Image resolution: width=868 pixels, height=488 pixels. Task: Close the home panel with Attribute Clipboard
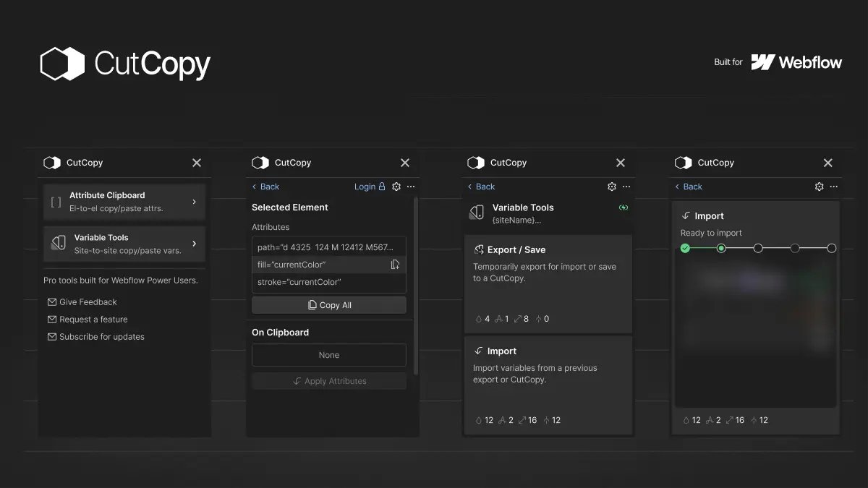point(197,163)
